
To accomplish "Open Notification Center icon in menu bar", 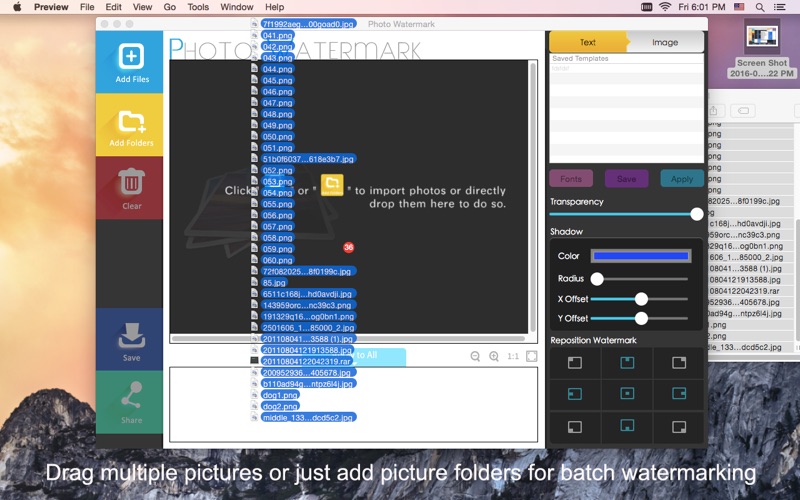I will [780, 7].
